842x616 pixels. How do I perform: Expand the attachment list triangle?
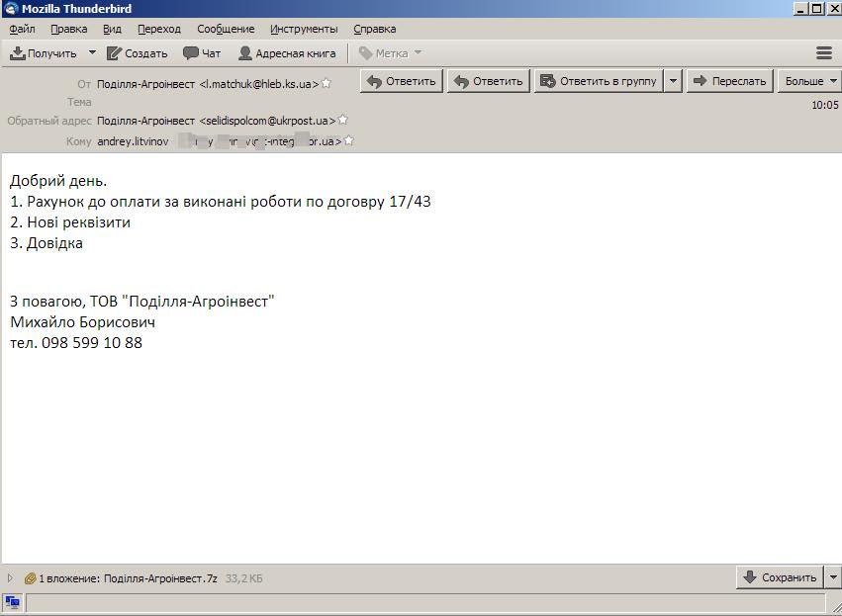pos(11,578)
